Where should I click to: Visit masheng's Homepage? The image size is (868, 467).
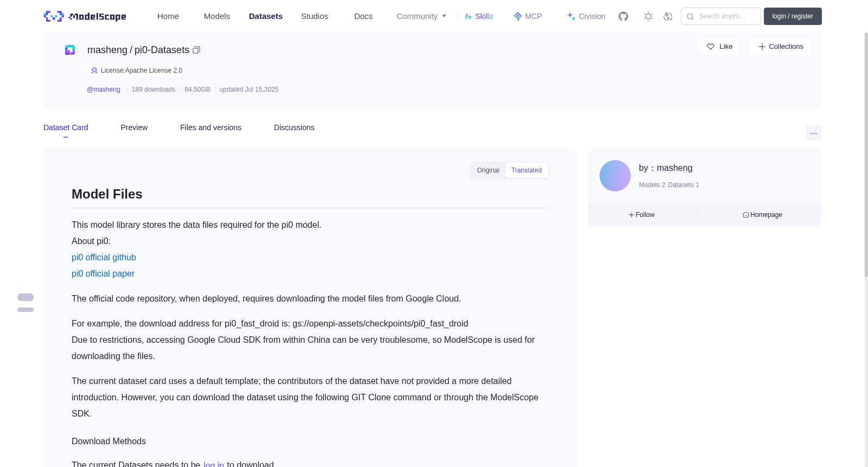point(763,215)
